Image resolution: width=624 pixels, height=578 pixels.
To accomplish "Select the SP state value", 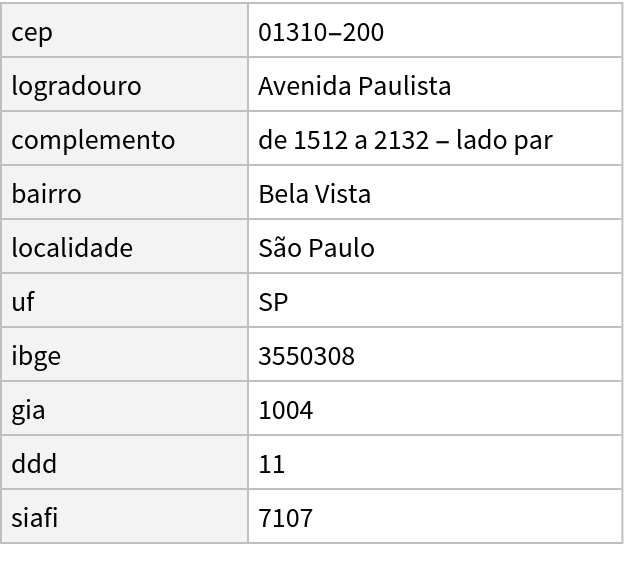I will (x=273, y=302).
